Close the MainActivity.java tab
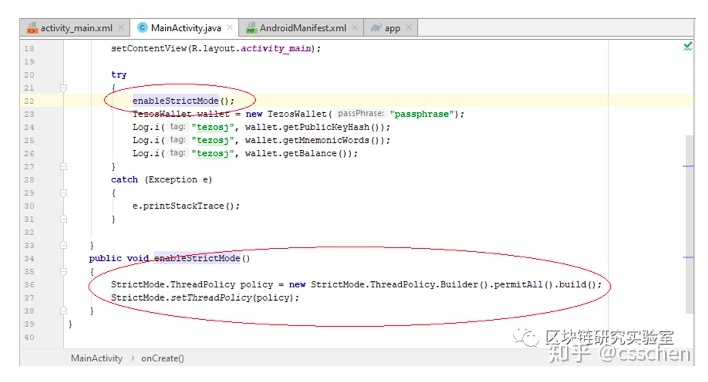708x382 pixels. coord(230,28)
